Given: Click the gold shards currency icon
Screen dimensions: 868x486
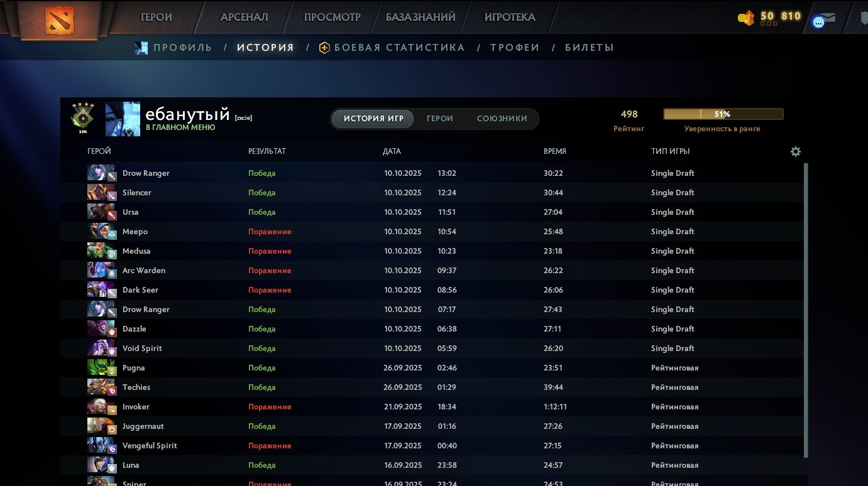Looking at the screenshot, I should (745, 18).
